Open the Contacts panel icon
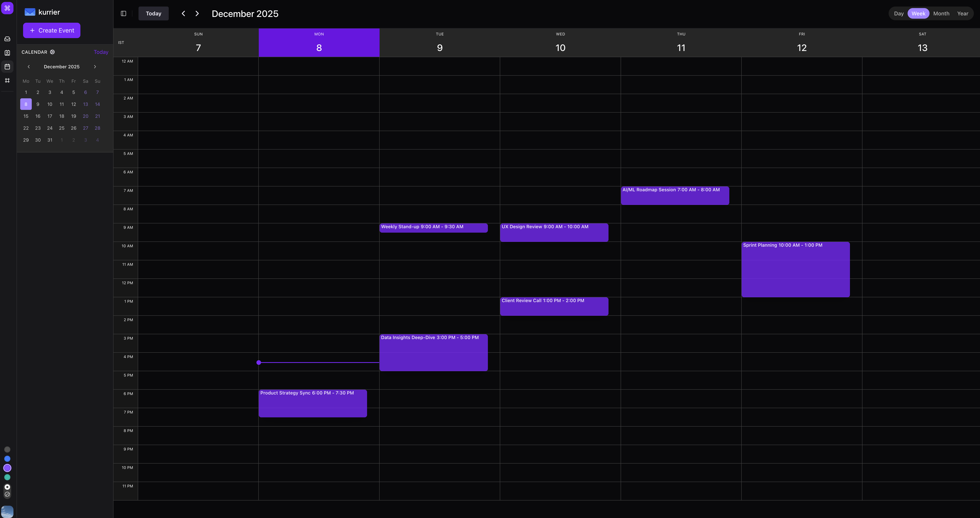The width and height of the screenshot is (980, 518). click(x=7, y=53)
